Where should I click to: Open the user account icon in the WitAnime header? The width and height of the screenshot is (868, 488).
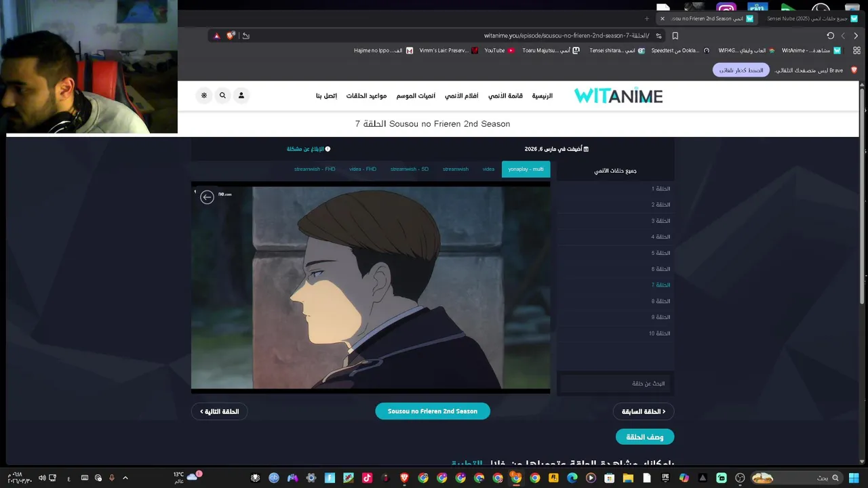tap(241, 96)
